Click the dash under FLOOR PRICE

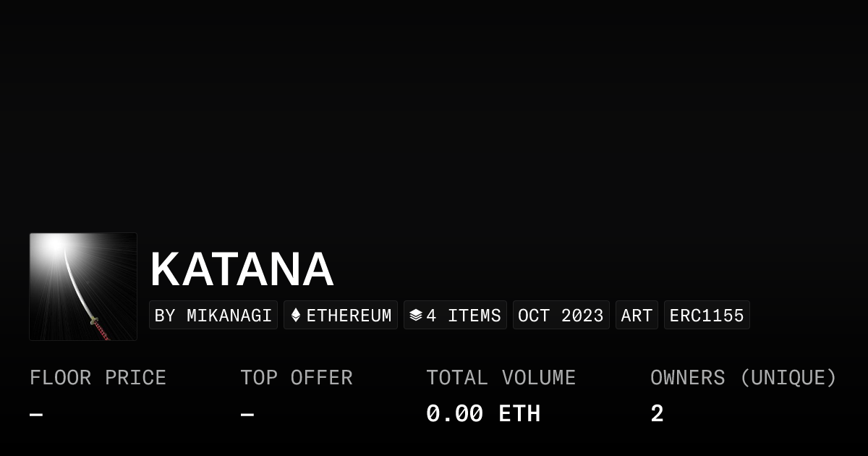pos(36,415)
